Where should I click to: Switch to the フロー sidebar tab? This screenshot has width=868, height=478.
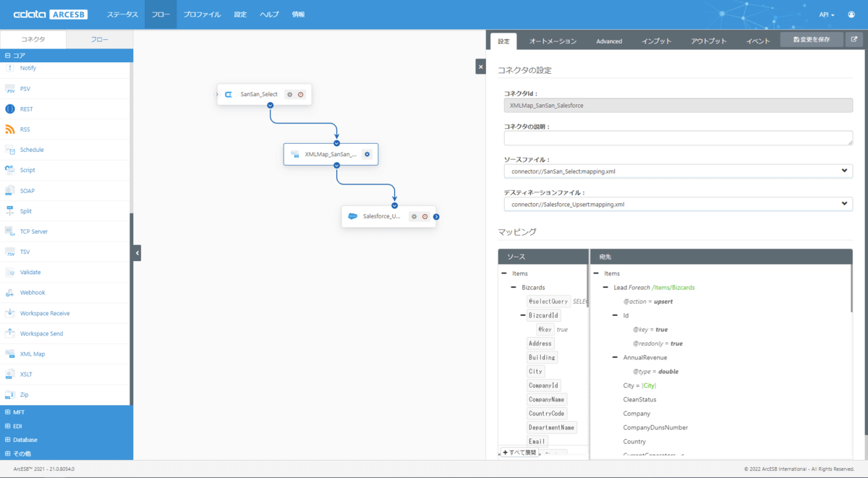[x=99, y=40]
